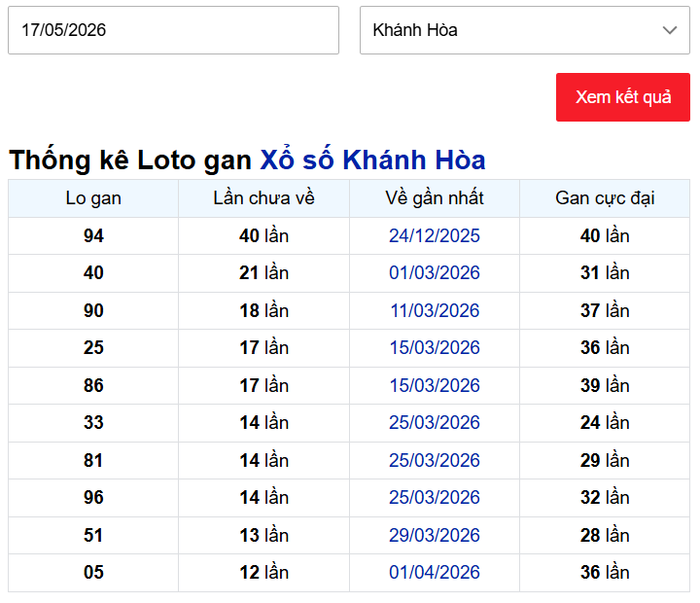The height and width of the screenshot is (603, 700).
Task: Click 14 lần in row 96
Action: (x=263, y=498)
